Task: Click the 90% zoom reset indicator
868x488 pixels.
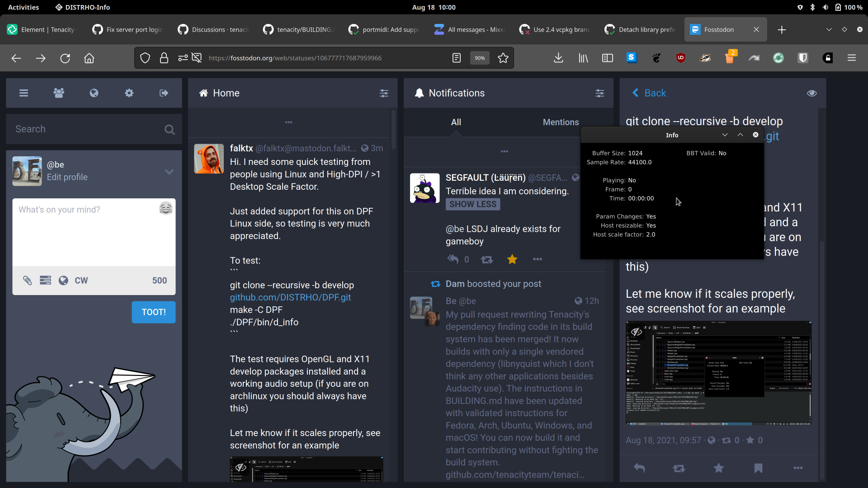Action: (480, 58)
